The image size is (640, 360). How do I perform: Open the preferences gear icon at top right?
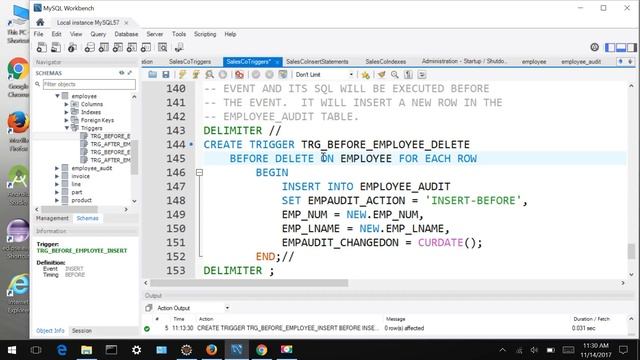click(x=595, y=47)
